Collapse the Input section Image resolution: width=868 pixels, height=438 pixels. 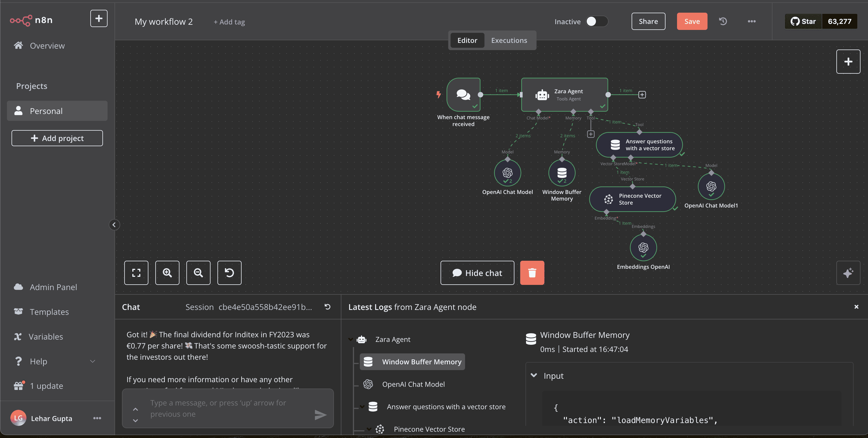(534, 376)
